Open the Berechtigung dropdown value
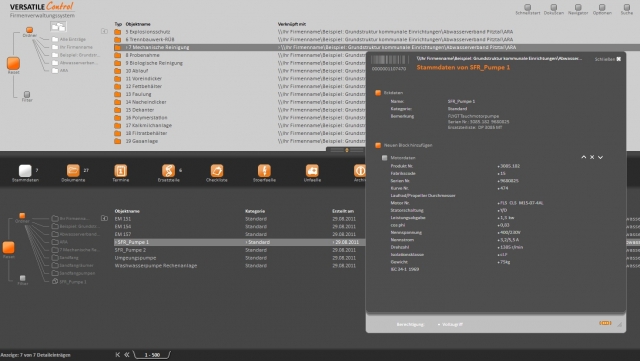The width and height of the screenshot is (640, 361). tap(451, 324)
